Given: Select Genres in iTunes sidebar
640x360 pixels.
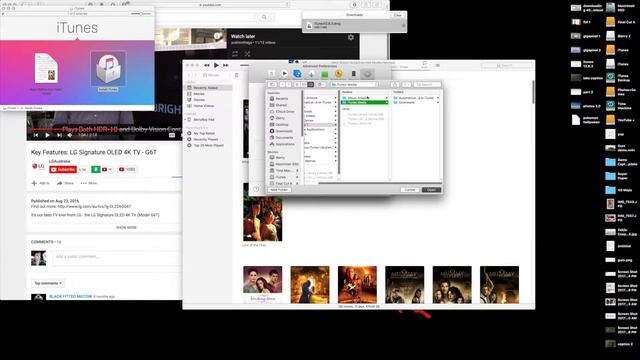Looking at the screenshot, I should (x=199, y=100).
